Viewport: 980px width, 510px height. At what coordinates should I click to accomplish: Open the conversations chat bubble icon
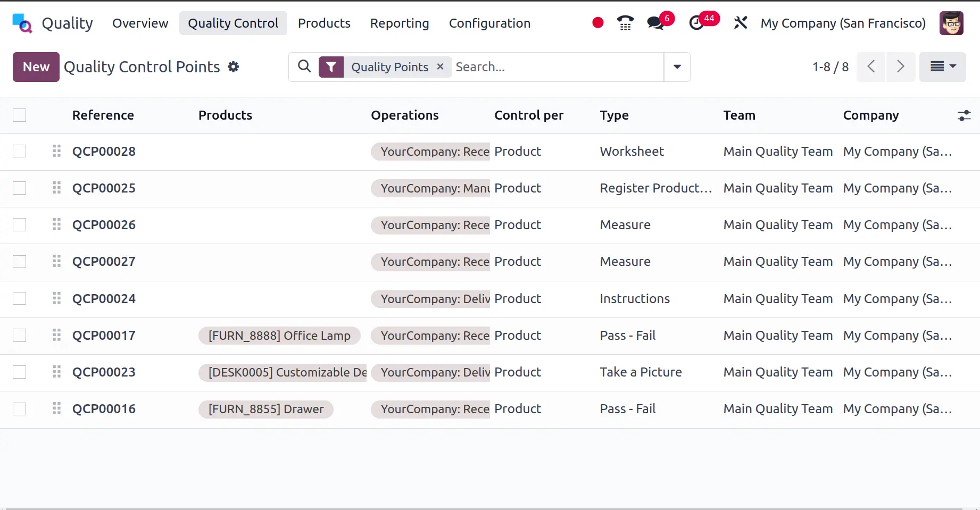[x=655, y=23]
